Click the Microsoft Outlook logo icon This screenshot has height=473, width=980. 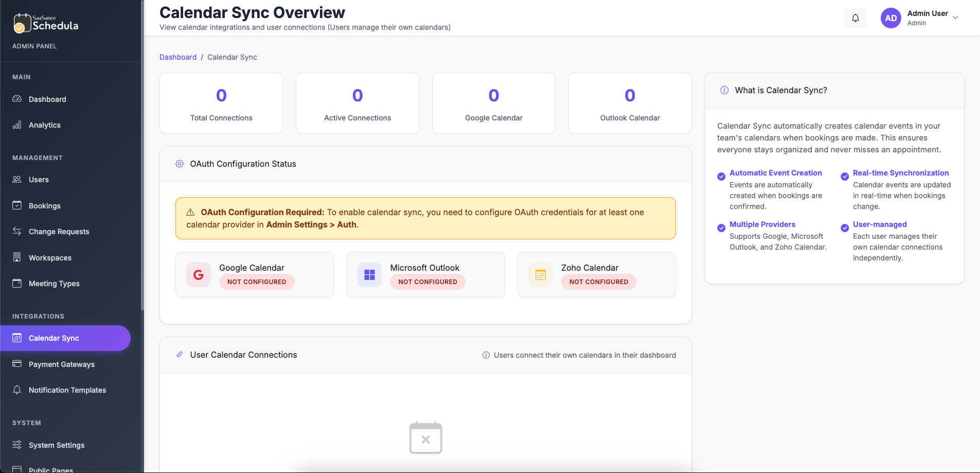(x=370, y=274)
